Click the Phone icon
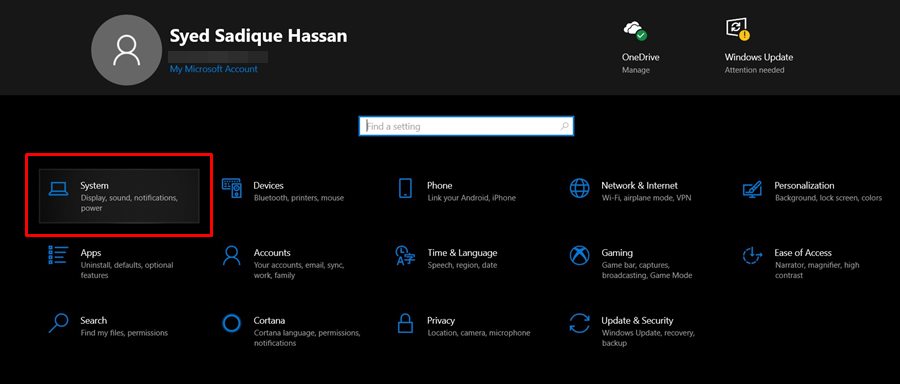 405,188
